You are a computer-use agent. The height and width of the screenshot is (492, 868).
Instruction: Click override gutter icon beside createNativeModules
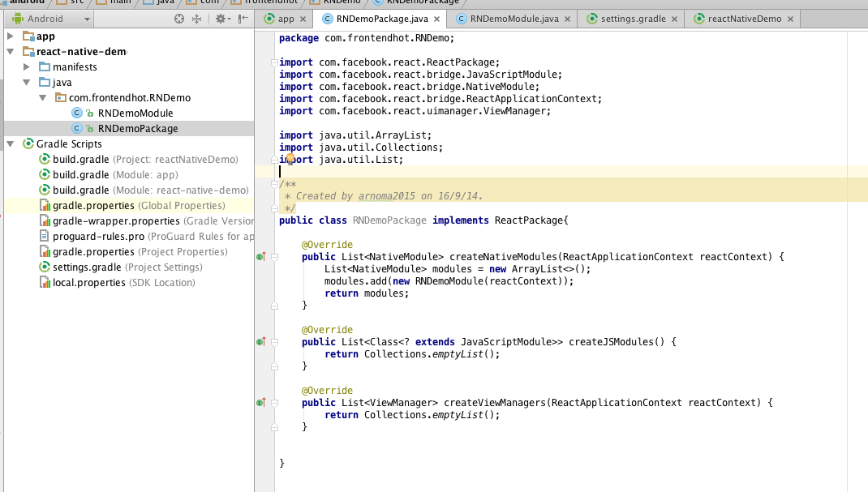pyautogui.click(x=261, y=257)
